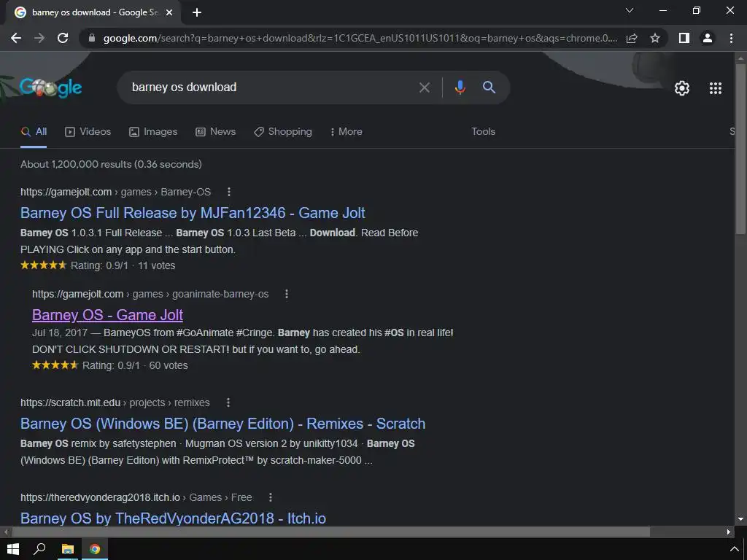The width and height of the screenshot is (747, 560).
Task: Click the address bar URL
Action: [360, 38]
